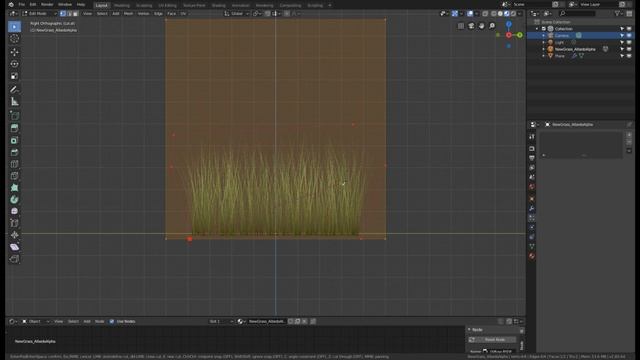Hide the NewGrass_AtlasteAlpha object in outliner
This screenshot has height=360, width=640.
629,49
